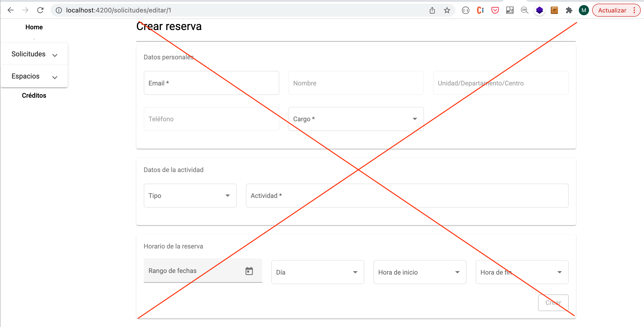The height and width of the screenshot is (327, 644).
Task: Open the Día dropdown
Action: (318, 272)
